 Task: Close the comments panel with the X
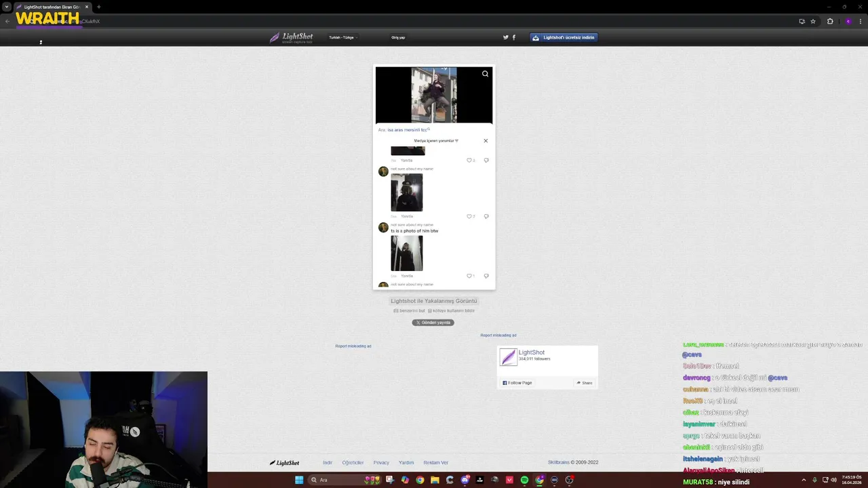pyautogui.click(x=486, y=141)
